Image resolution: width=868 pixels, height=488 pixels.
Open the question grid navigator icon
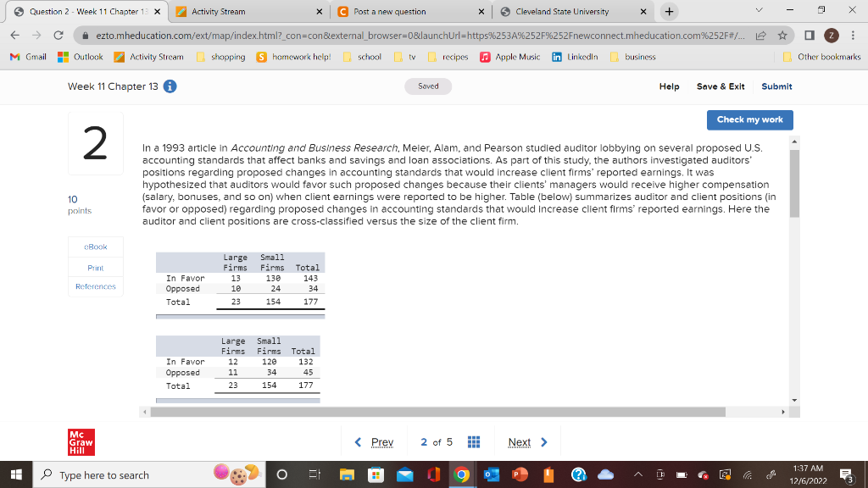pos(474,442)
